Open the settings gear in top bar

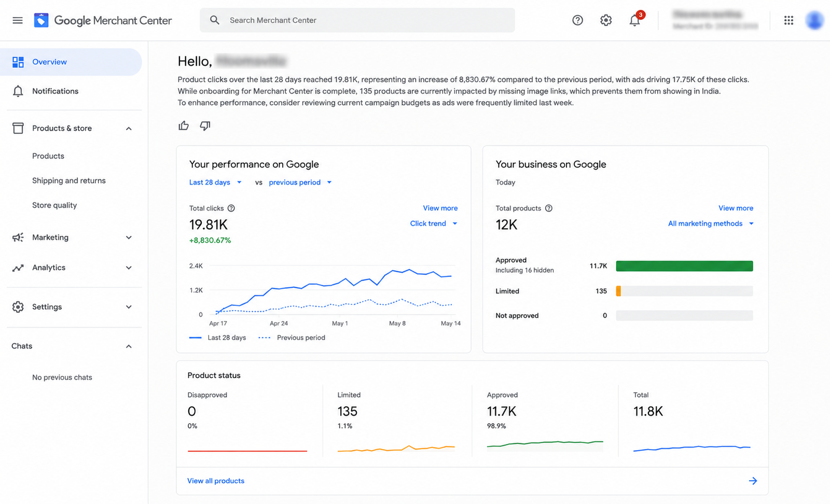tap(606, 20)
